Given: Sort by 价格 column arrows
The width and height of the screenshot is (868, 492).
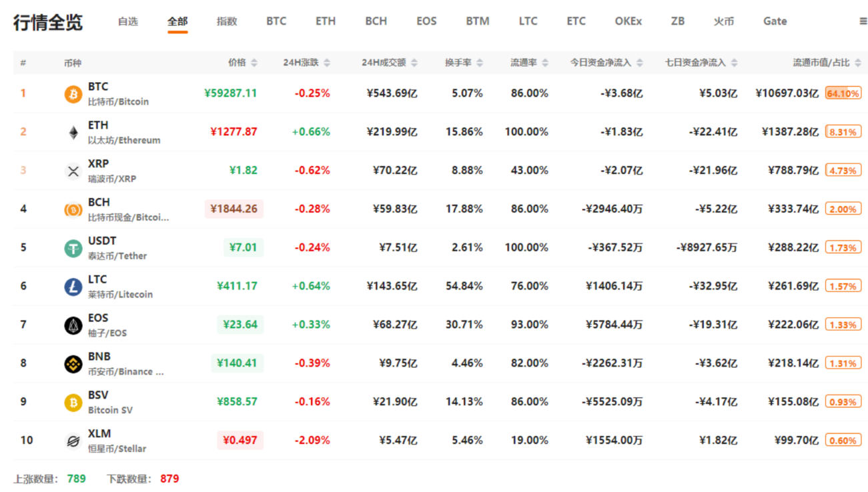Looking at the screenshot, I should pos(254,63).
